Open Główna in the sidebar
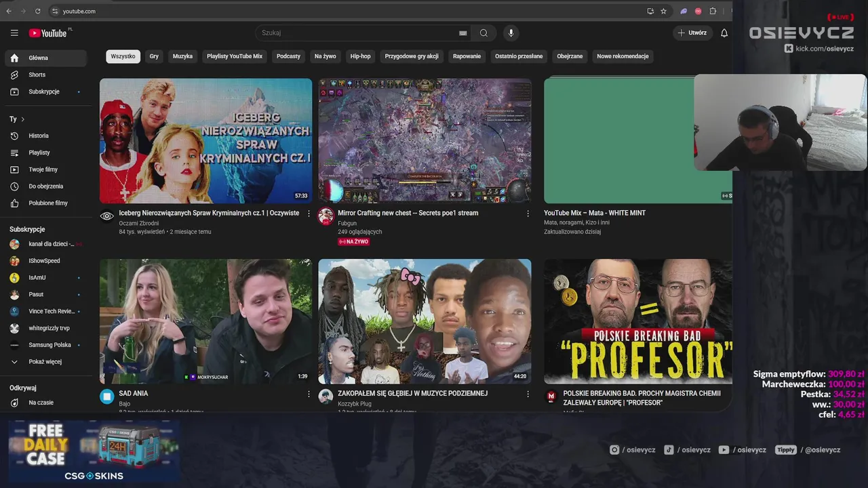This screenshot has width=868, height=488. [x=46, y=58]
